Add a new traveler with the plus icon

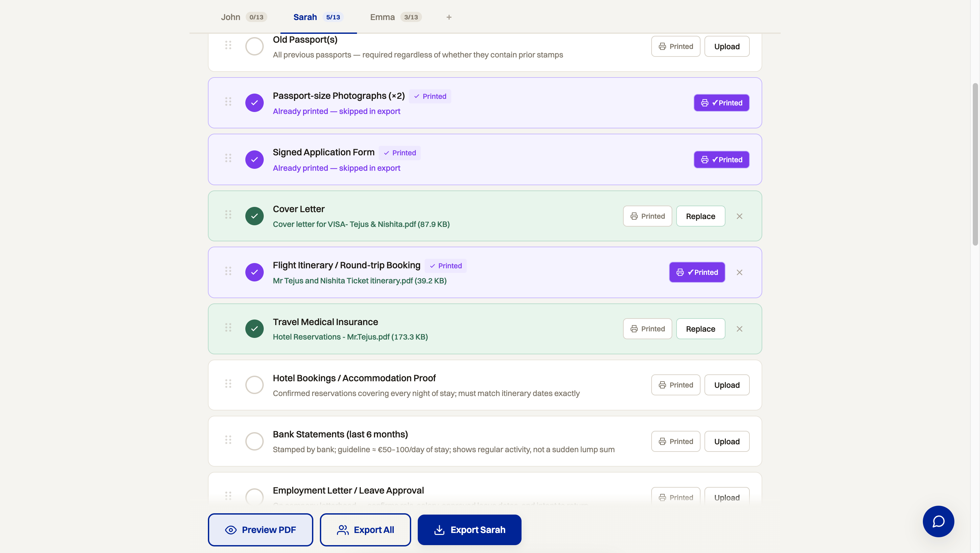(449, 17)
